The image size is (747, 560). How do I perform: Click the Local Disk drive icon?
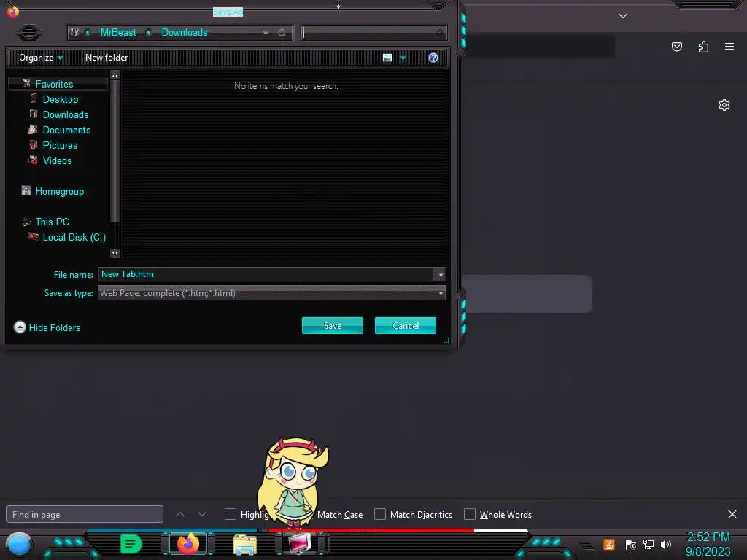pyautogui.click(x=34, y=236)
